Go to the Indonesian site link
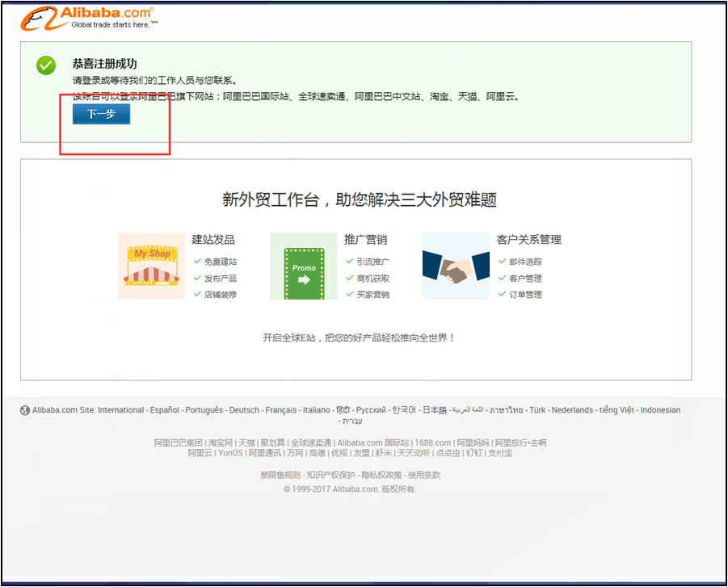The image size is (728, 587). click(660, 410)
